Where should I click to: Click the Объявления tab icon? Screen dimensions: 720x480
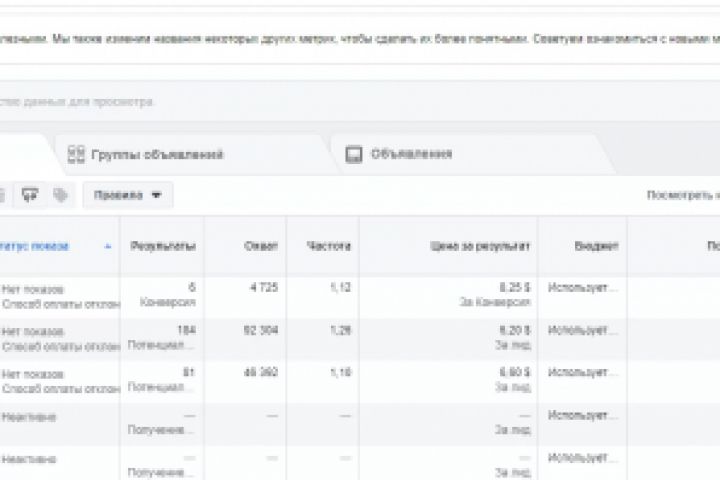[352, 154]
